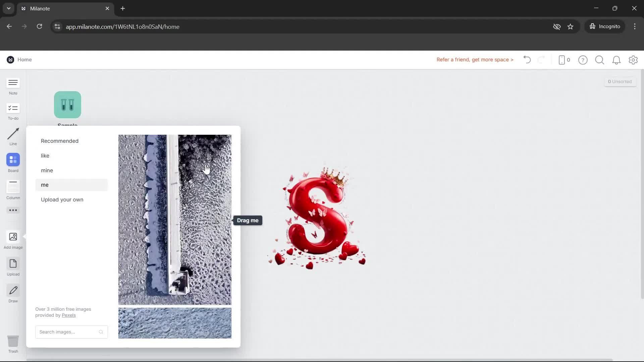Viewport: 644px width, 362px height.
Task: Select the 'me' search suggestion
Action: pos(45,185)
